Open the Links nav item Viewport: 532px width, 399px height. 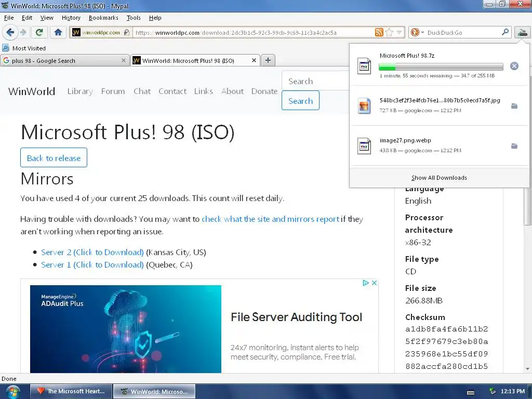(x=204, y=91)
